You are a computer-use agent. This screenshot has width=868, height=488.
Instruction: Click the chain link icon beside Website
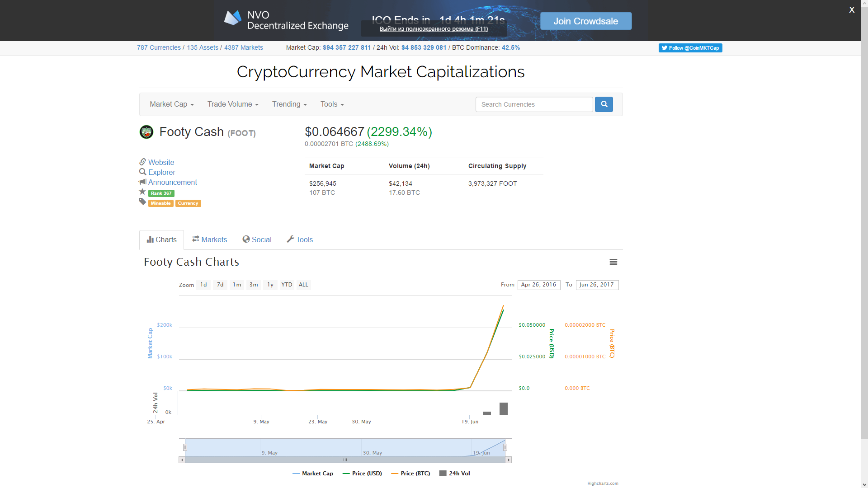pos(142,162)
